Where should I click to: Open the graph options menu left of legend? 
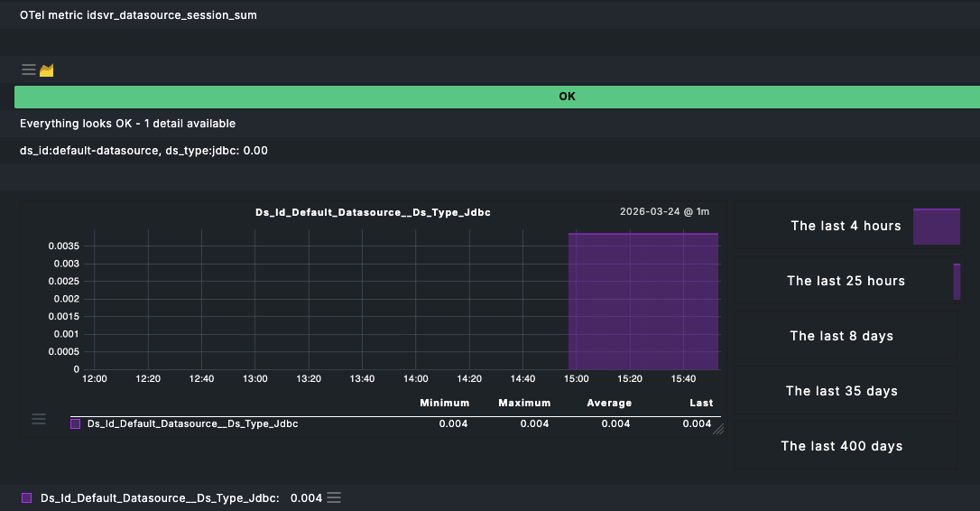click(x=39, y=418)
